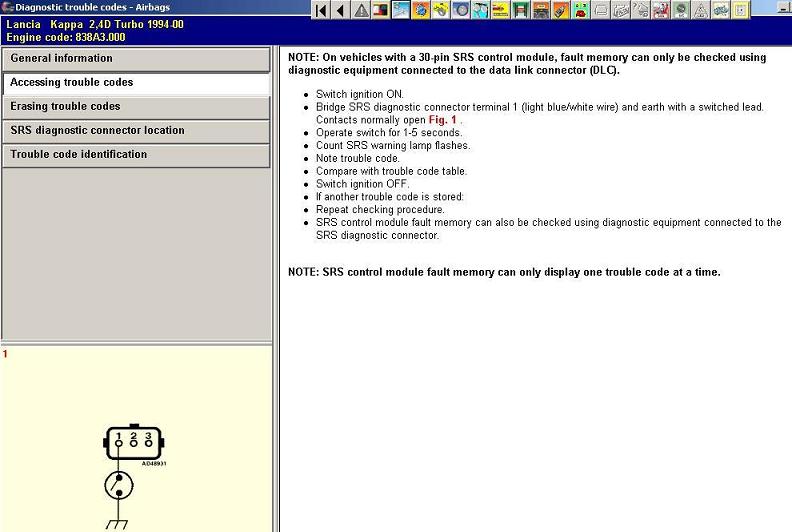Viewport: 792px width, 532px height.
Task: Open Erasing trouble codes section
Action: point(136,107)
